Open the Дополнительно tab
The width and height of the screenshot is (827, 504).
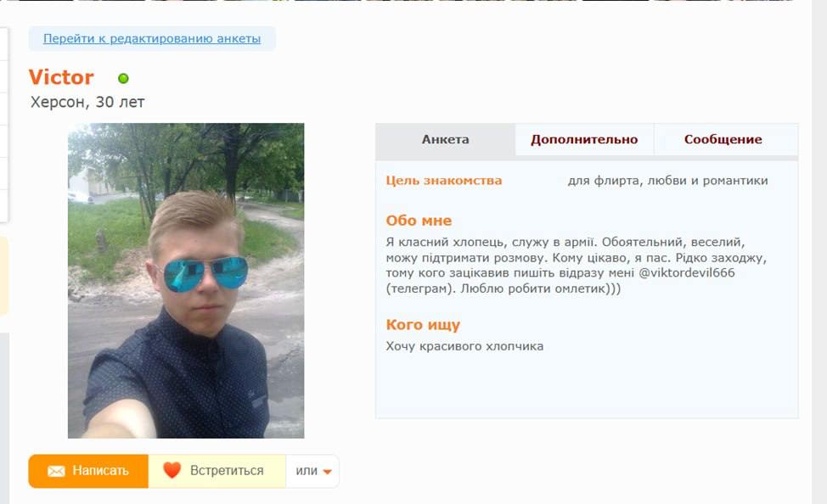(x=584, y=140)
